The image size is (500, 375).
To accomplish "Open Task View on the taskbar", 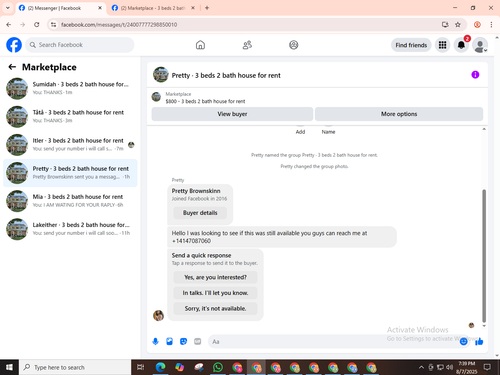I will tap(141, 367).
